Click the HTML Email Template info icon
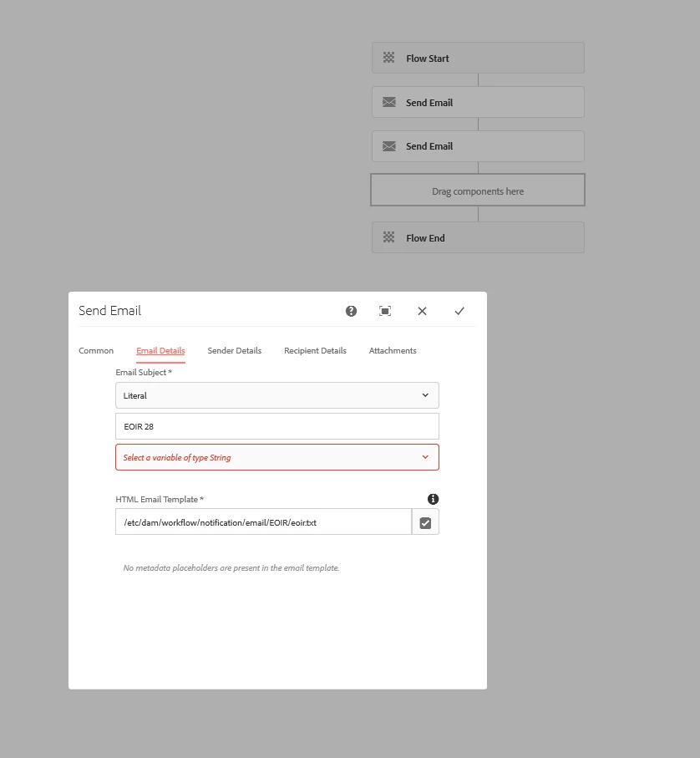 tap(433, 499)
